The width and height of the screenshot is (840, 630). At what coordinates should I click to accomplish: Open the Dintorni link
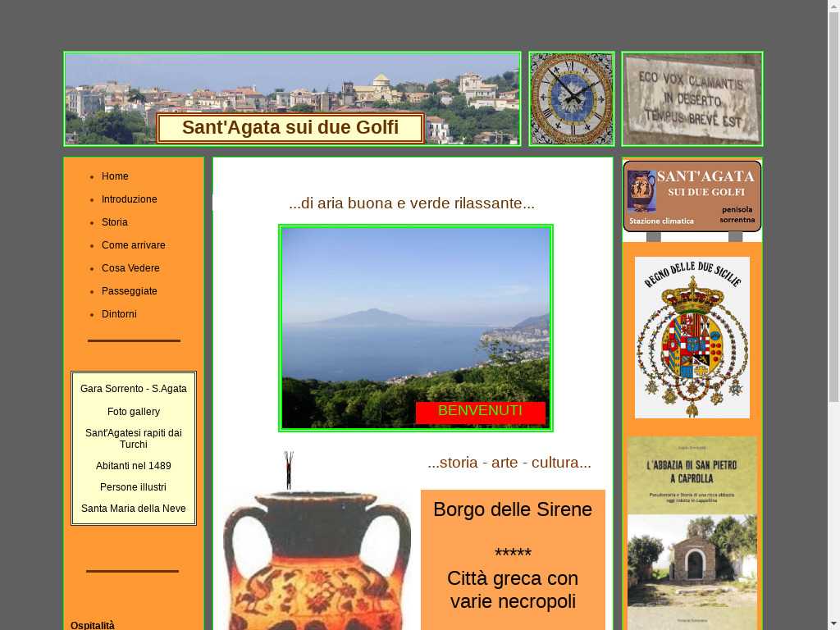(119, 314)
